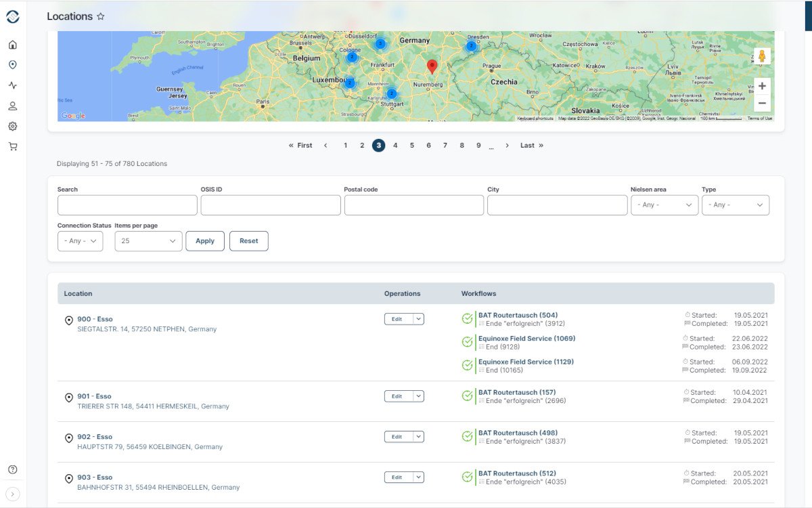This screenshot has width=812, height=508.
Task: Open Equinoxe Field Service (1129) workflow link
Action: point(526,362)
